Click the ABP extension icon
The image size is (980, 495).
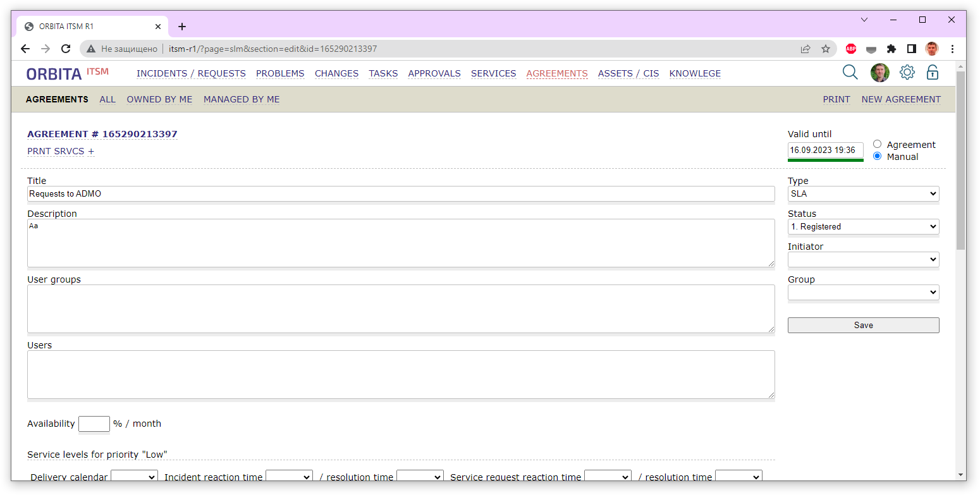[x=851, y=49]
